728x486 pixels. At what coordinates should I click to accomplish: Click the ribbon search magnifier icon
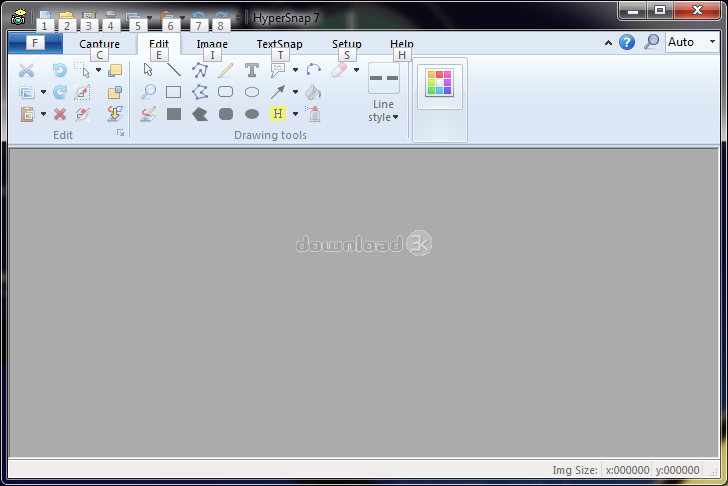tap(651, 42)
